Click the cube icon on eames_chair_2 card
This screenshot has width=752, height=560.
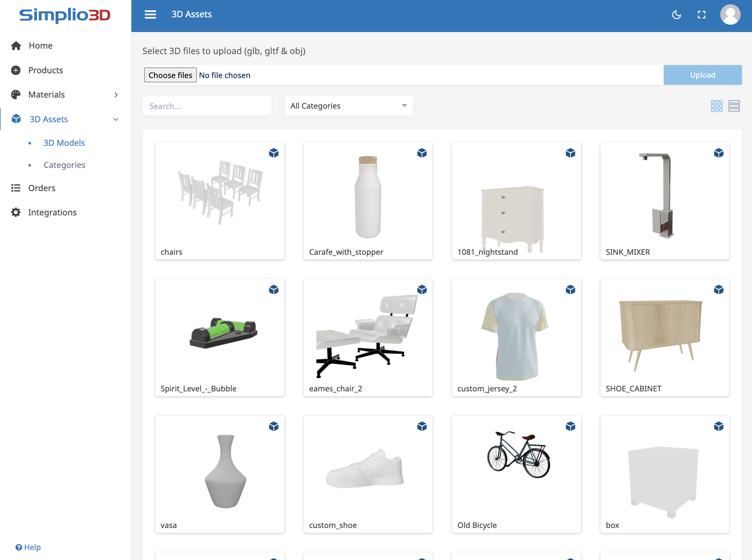[422, 290]
